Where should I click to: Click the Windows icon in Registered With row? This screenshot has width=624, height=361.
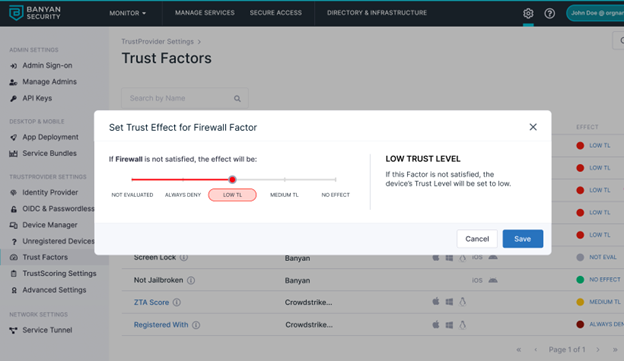[449, 325]
